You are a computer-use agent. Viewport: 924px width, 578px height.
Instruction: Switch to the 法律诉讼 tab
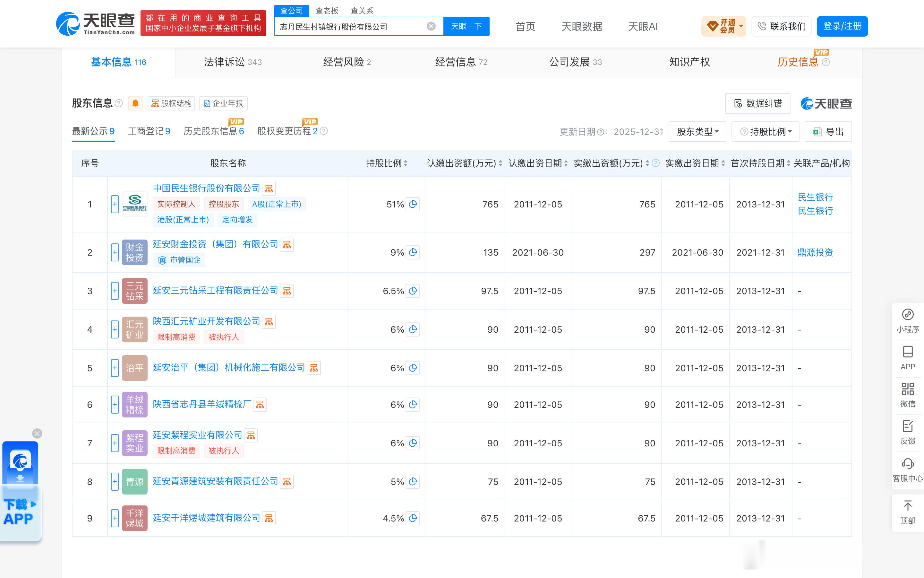(x=233, y=62)
